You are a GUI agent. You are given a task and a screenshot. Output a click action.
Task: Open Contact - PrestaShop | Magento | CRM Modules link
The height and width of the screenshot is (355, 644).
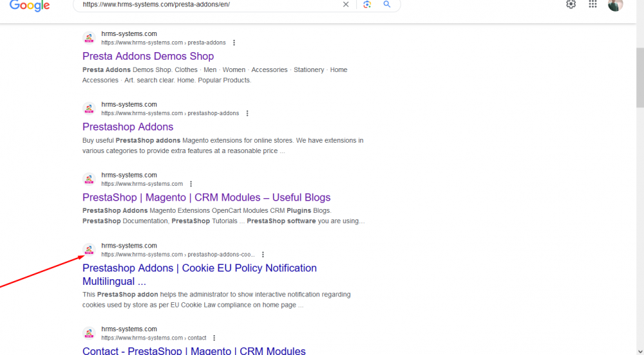194,350
